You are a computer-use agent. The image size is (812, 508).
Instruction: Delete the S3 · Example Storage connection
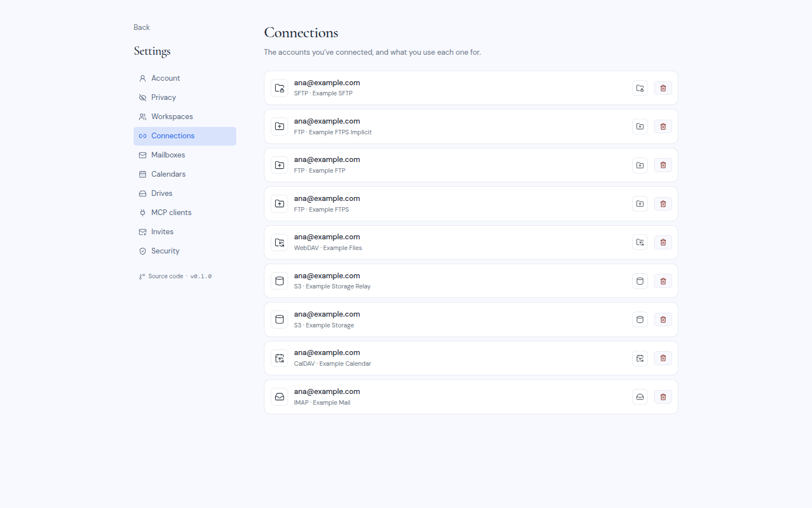(x=663, y=319)
